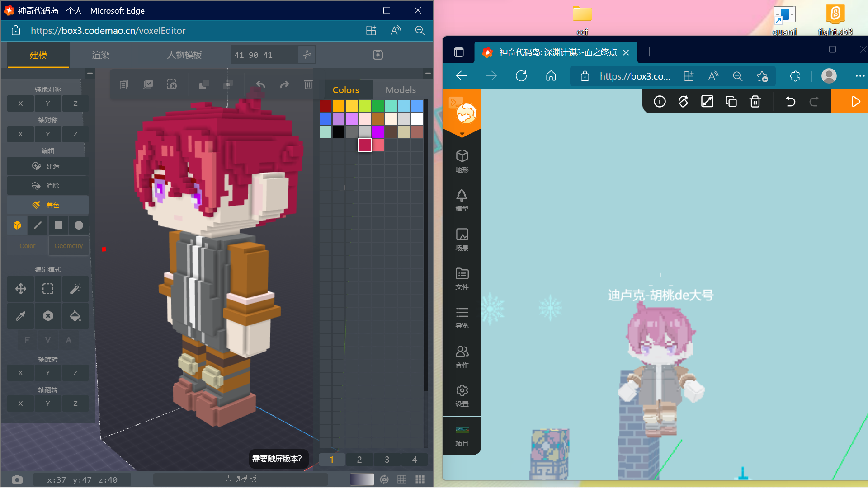
Task: Open 文件 files panel in right sidebar
Action: 462,278
